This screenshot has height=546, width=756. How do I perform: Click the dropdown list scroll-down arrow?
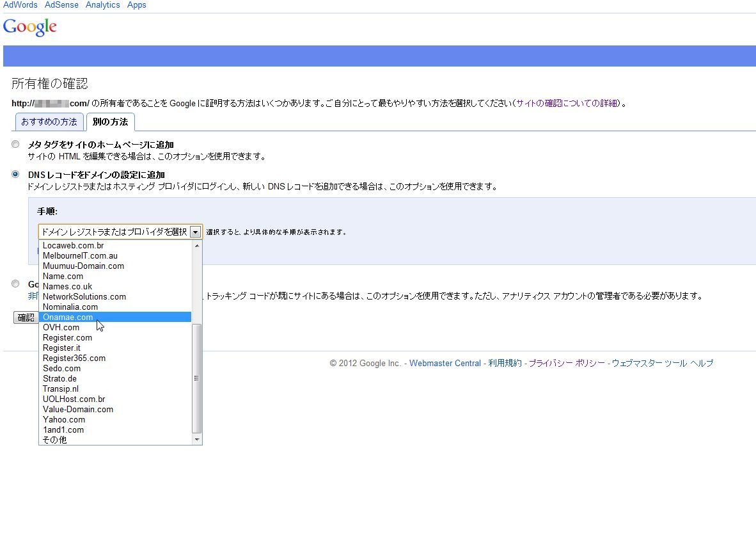(197, 439)
